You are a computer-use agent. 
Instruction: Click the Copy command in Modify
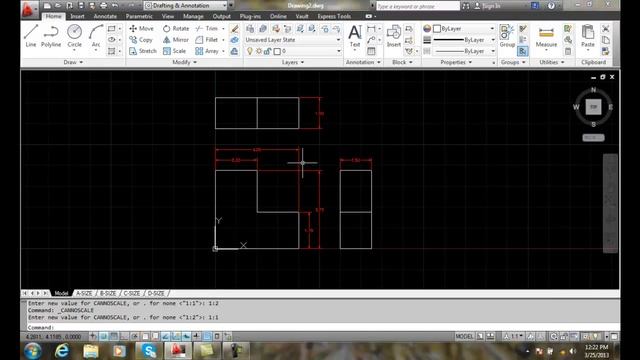141,40
